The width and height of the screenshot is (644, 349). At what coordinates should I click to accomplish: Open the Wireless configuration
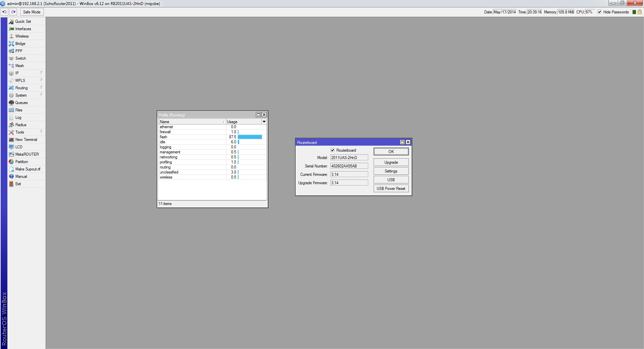pyautogui.click(x=21, y=36)
